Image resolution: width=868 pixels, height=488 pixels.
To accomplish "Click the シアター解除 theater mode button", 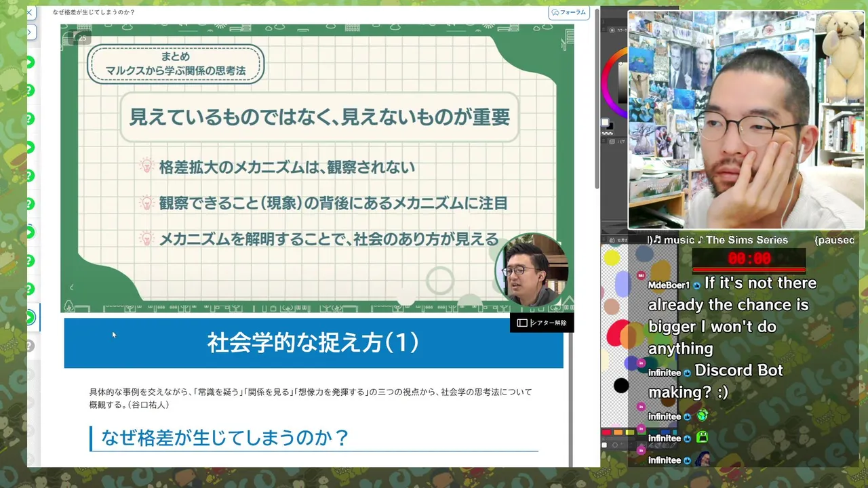I will click(542, 323).
